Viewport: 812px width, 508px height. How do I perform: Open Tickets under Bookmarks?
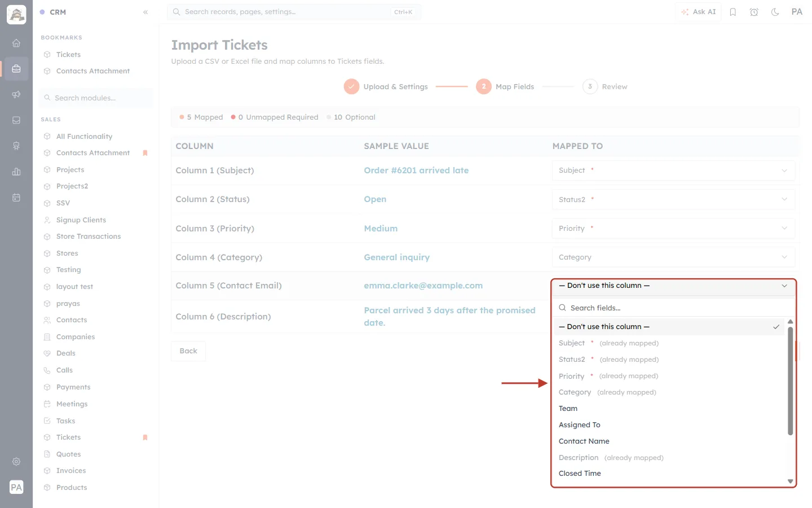(x=68, y=55)
